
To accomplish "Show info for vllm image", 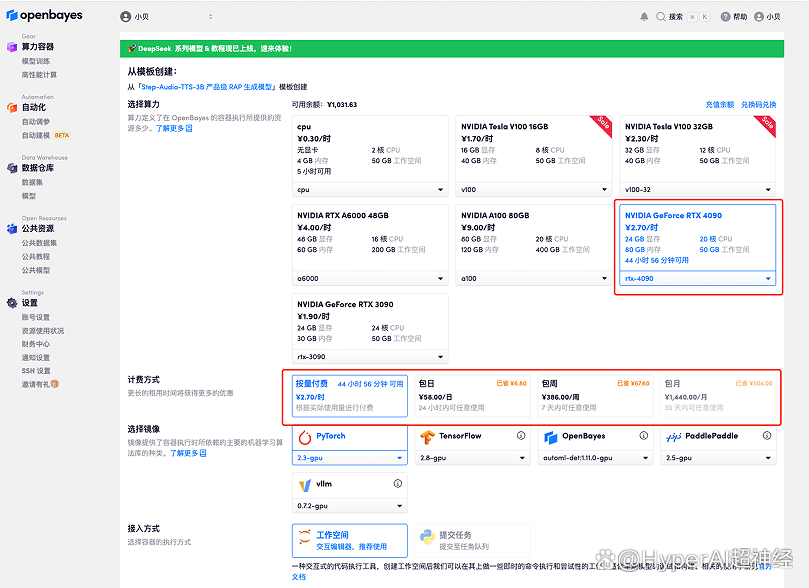I will [x=398, y=484].
